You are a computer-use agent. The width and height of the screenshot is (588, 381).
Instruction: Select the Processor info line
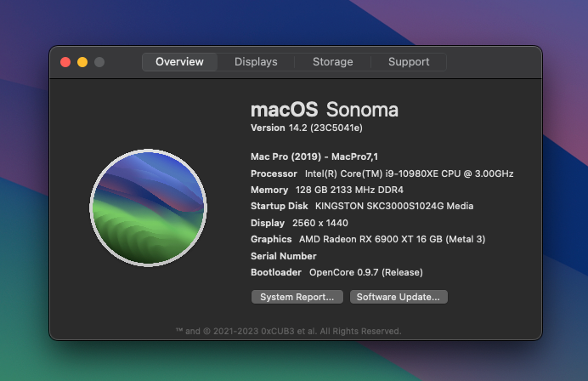[382, 173]
